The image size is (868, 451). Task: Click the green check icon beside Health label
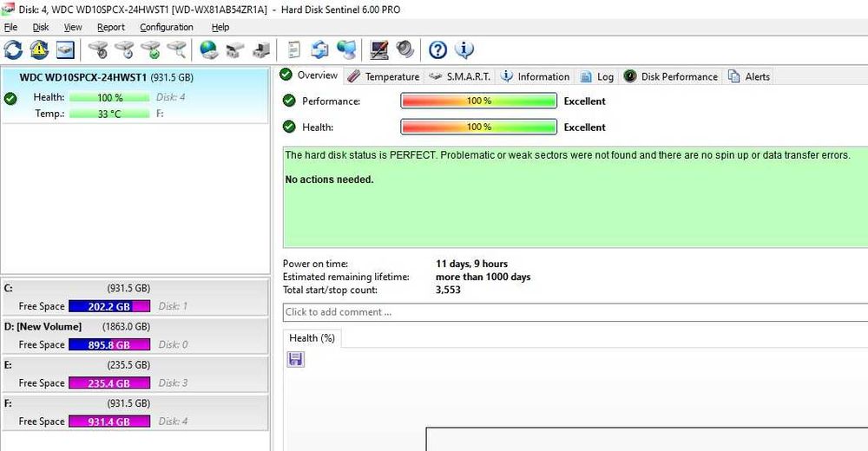[289, 127]
